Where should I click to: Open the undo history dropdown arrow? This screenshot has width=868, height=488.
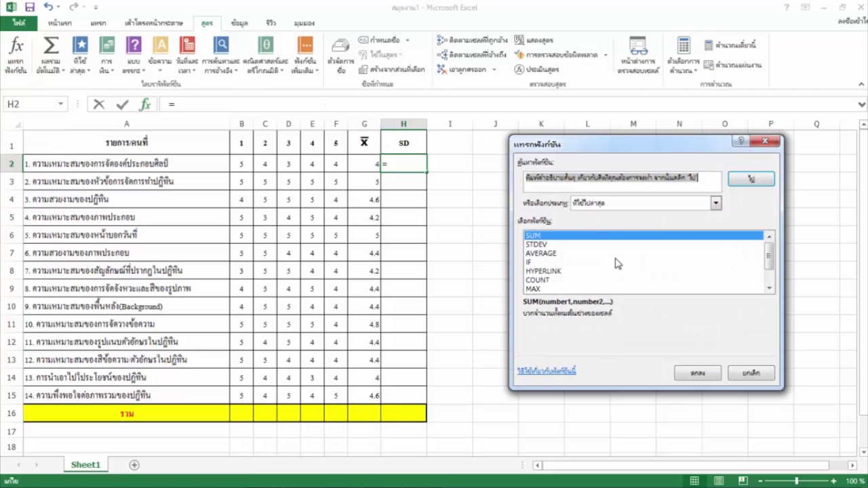point(58,7)
